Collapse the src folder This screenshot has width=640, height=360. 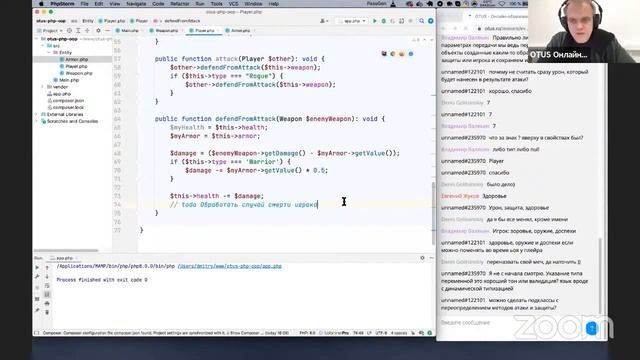(42, 46)
